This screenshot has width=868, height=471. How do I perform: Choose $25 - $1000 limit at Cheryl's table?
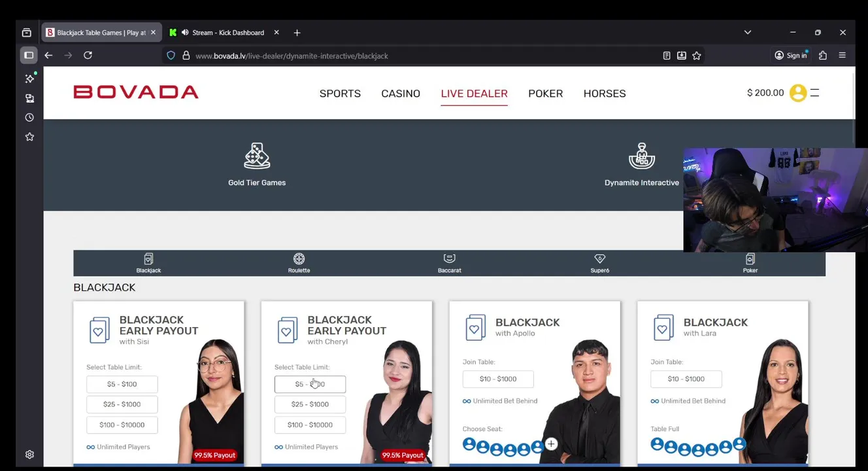tap(310, 404)
